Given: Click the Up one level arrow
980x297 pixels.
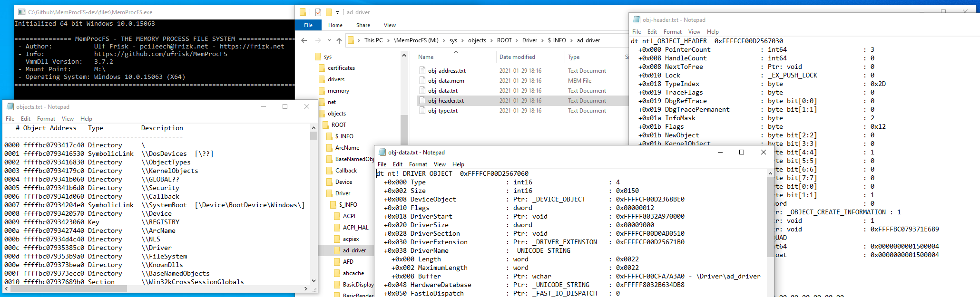Looking at the screenshot, I should point(339,40).
